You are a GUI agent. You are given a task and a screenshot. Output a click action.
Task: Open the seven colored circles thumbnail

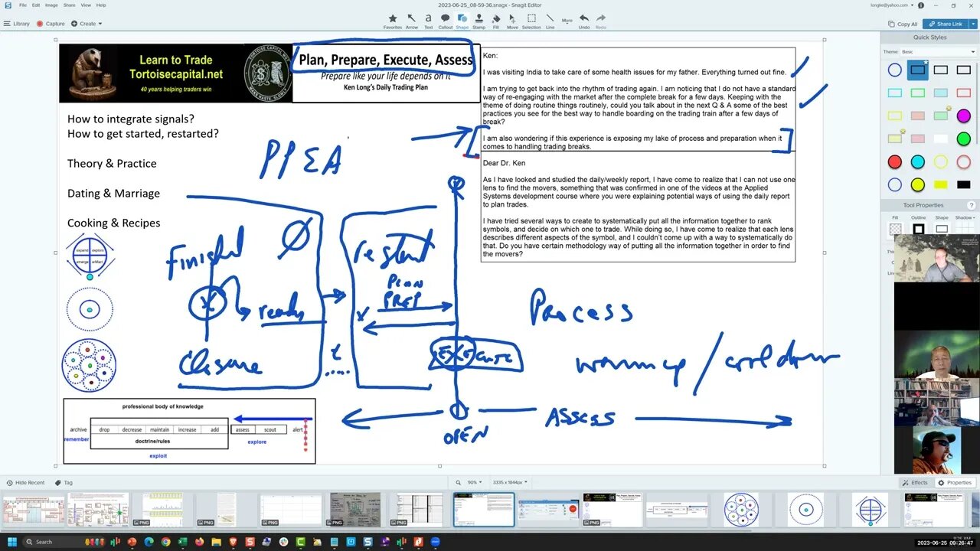[741, 509]
